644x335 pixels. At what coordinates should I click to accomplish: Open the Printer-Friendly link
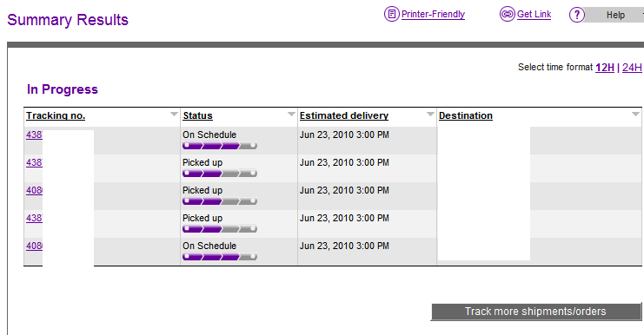coord(433,14)
